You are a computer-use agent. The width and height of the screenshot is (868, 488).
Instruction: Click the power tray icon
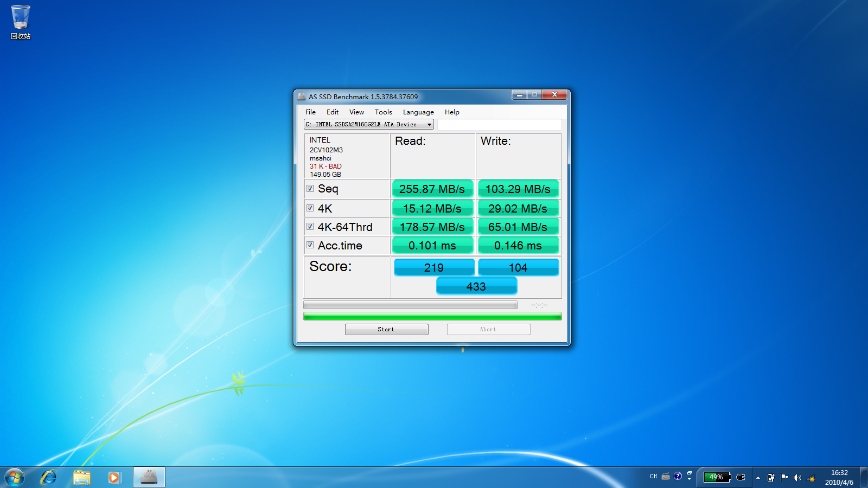click(771, 478)
